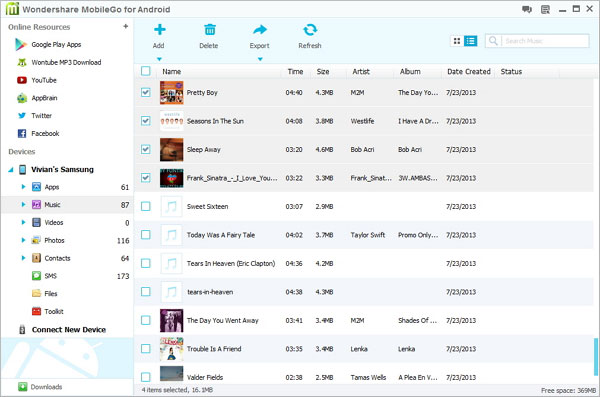Viewport: 600px width, 397px height.
Task: Switch to list view icon
Action: (x=470, y=41)
